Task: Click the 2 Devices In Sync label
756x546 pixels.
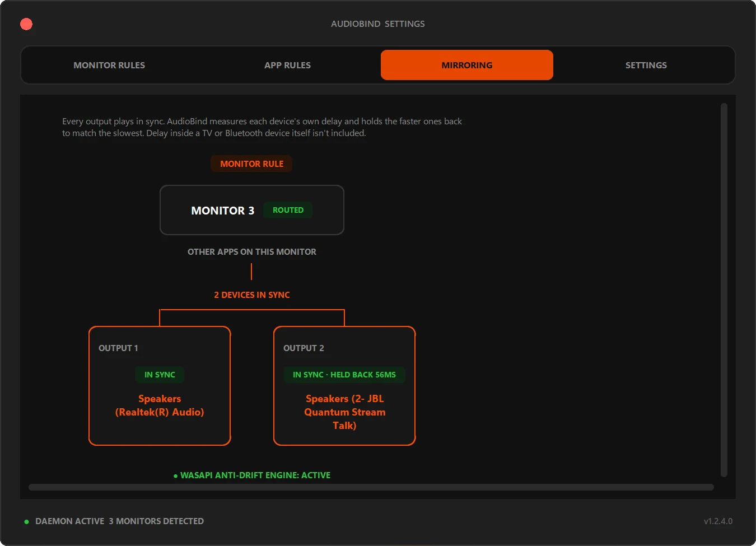Action: (252, 295)
